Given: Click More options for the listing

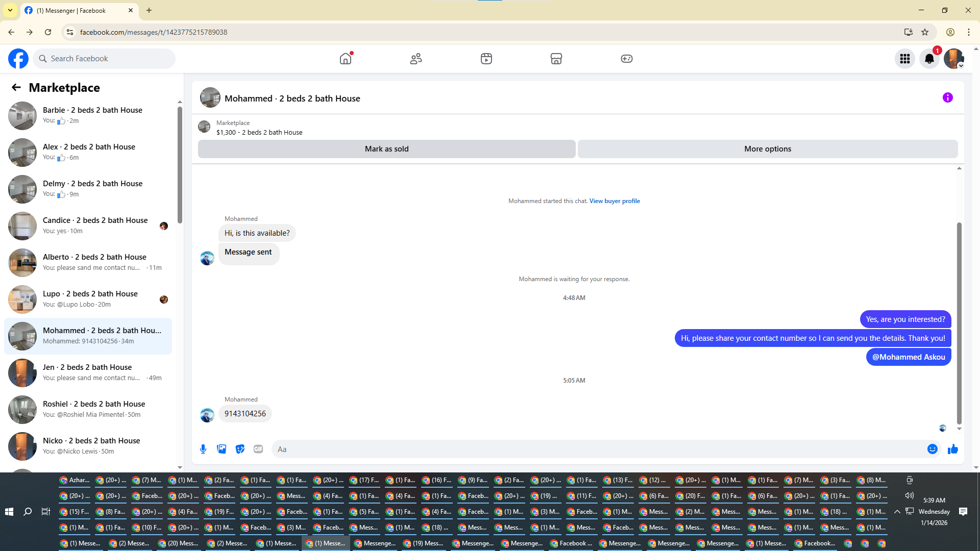Looking at the screenshot, I should (767, 149).
